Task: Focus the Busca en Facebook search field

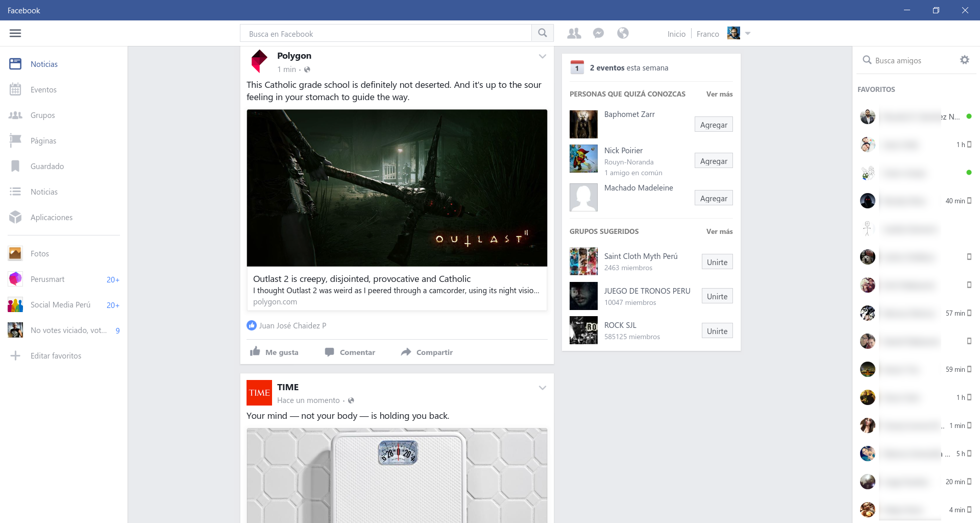Action: point(386,33)
